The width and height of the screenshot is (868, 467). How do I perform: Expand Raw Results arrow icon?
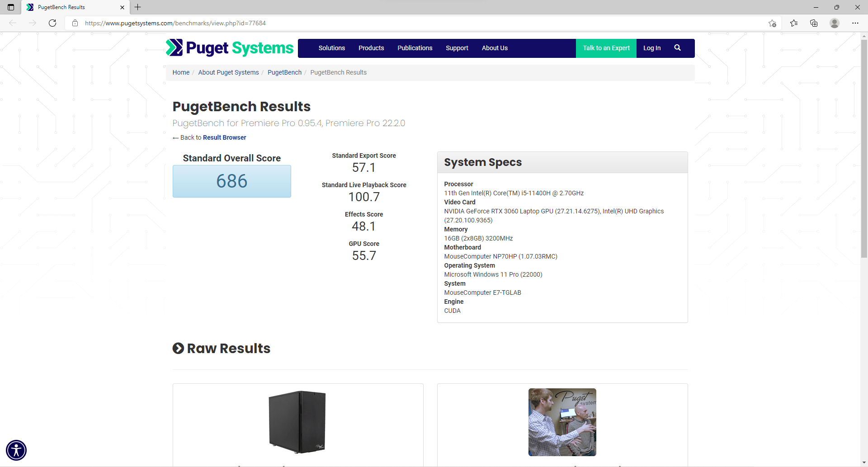coord(178,348)
